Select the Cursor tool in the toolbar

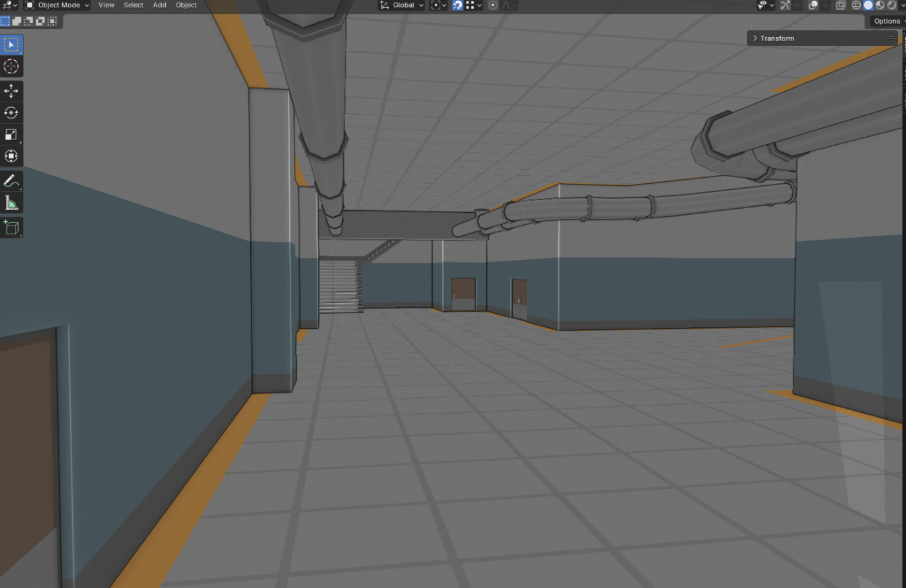click(x=11, y=67)
